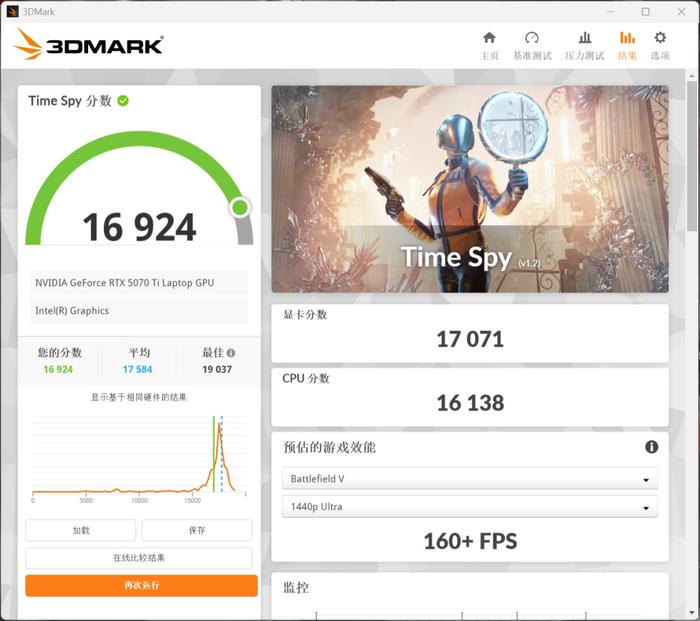Image resolution: width=700 pixels, height=621 pixels.
Task: Click the green knob on the score gauge
Action: click(x=241, y=207)
